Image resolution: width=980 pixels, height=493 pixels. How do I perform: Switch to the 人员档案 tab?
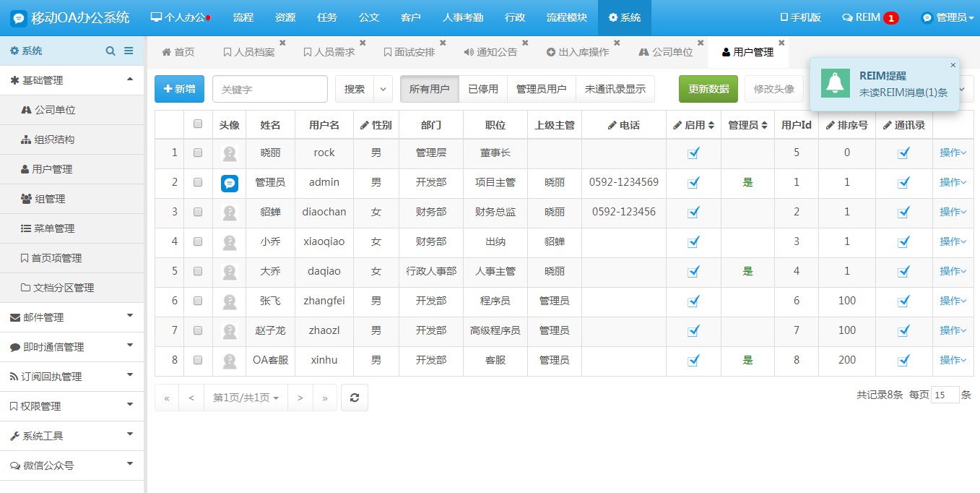(x=249, y=52)
